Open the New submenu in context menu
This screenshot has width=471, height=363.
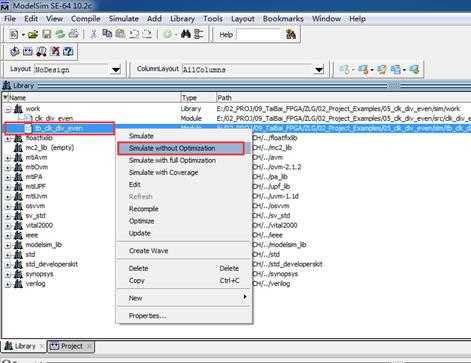pos(184,298)
